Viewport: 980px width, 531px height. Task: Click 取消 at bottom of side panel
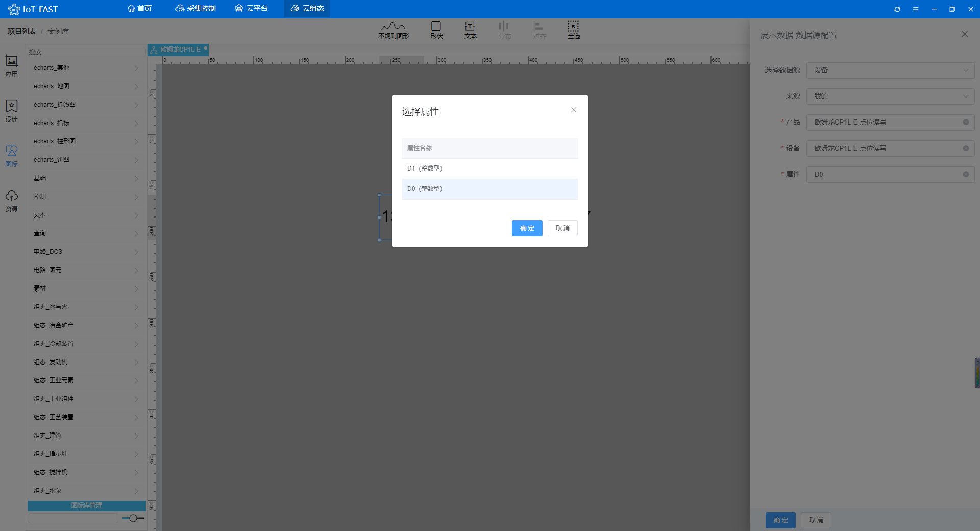pyautogui.click(x=816, y=520)
